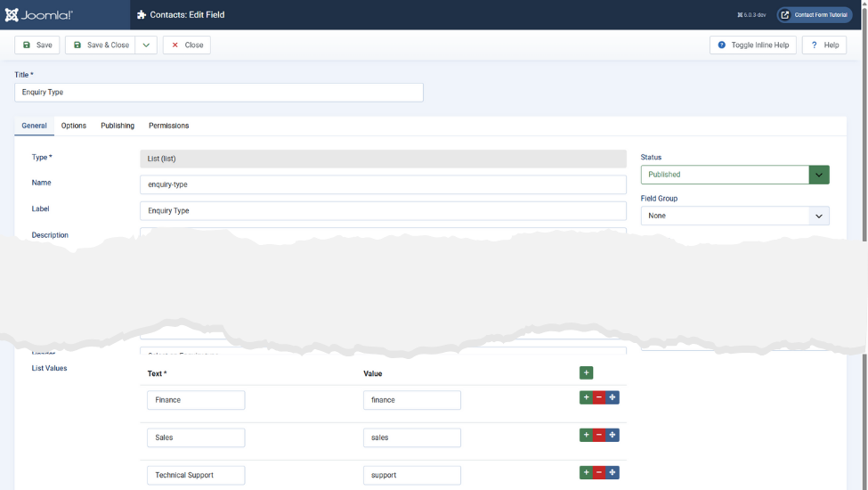Edit the Technical Support text input
Image resolution: width=868 pixels, height=490 pixels.
196,475
